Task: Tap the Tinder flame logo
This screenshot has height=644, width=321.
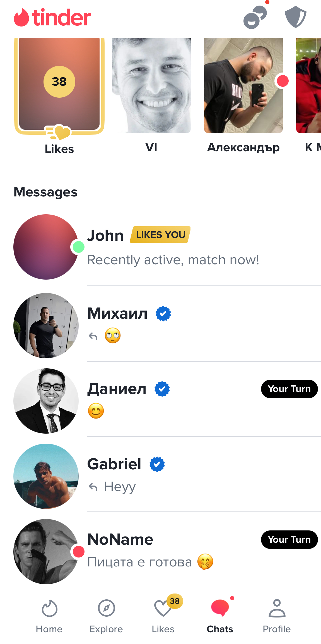Action: (21, 17)
